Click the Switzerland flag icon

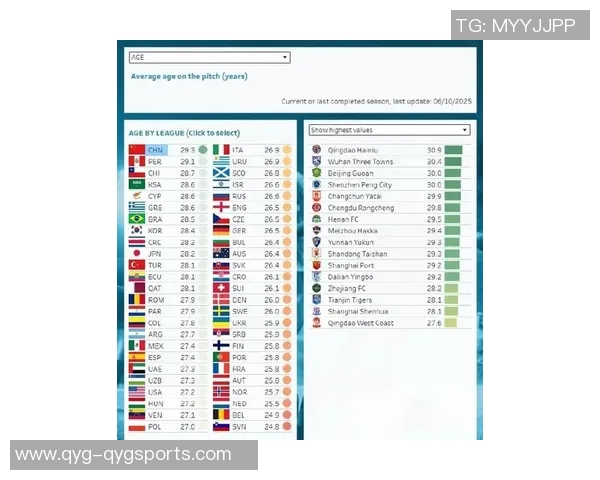(x=221, y=288)
